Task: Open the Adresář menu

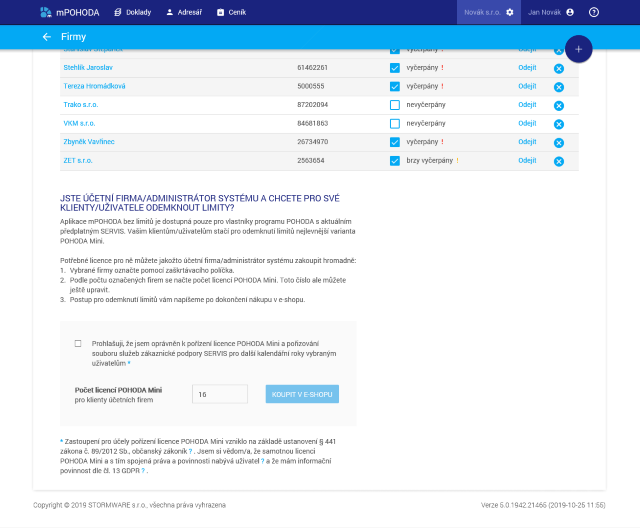Action: (x=184, y=12)
